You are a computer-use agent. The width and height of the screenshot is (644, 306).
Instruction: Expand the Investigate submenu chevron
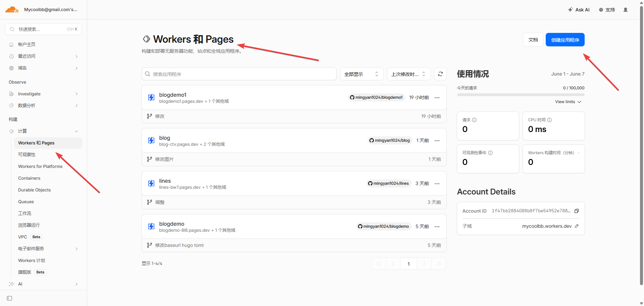76,94
